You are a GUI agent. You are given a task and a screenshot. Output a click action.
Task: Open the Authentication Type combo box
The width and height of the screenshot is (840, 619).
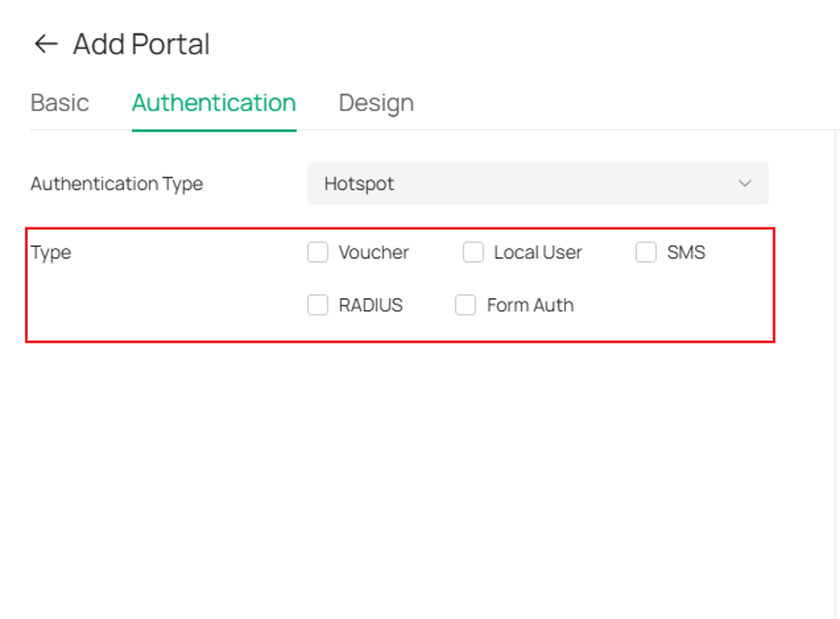click(x=537, y=183)
